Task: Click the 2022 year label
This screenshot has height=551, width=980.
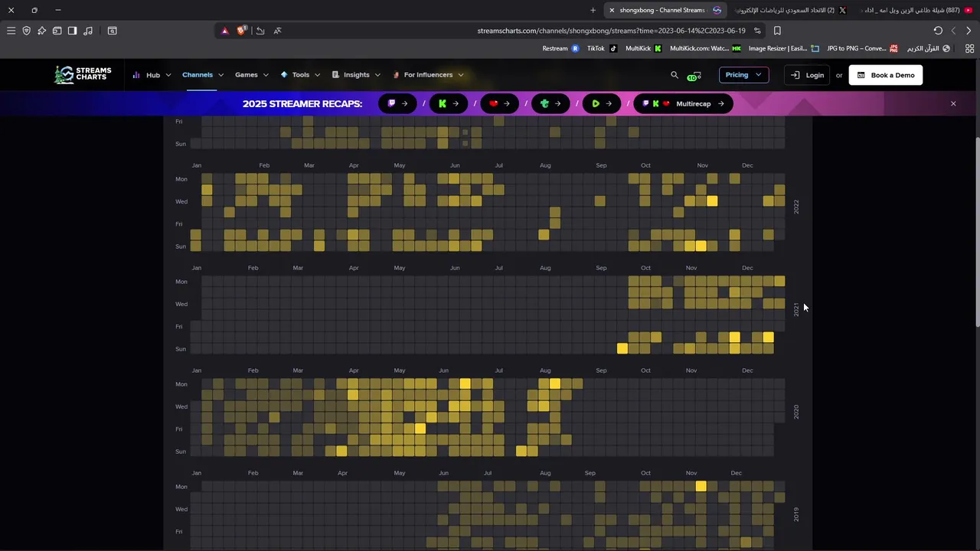Action: [x=796, y=207]
